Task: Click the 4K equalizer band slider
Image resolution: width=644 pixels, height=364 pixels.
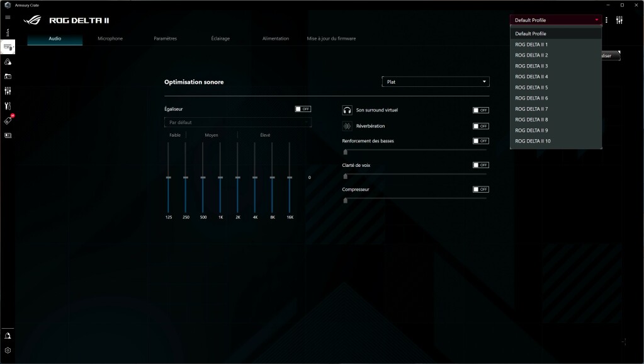Action: pos(255,178)
